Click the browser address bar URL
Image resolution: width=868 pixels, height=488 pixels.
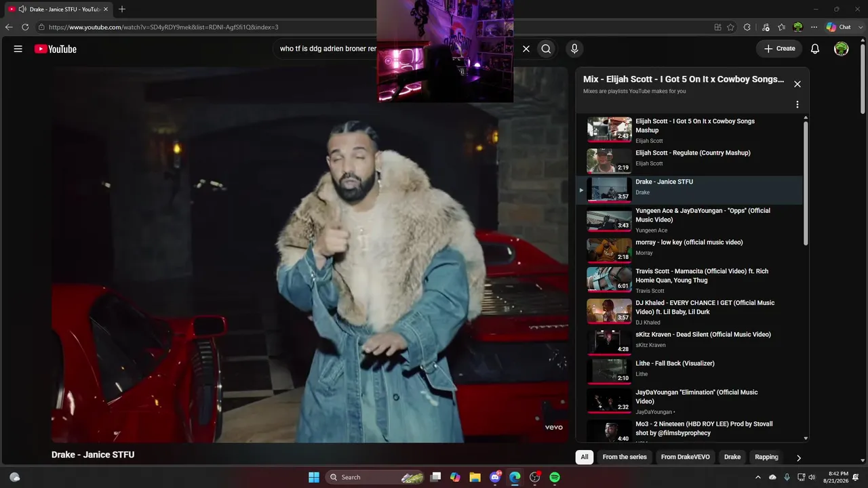click(163, 27)
